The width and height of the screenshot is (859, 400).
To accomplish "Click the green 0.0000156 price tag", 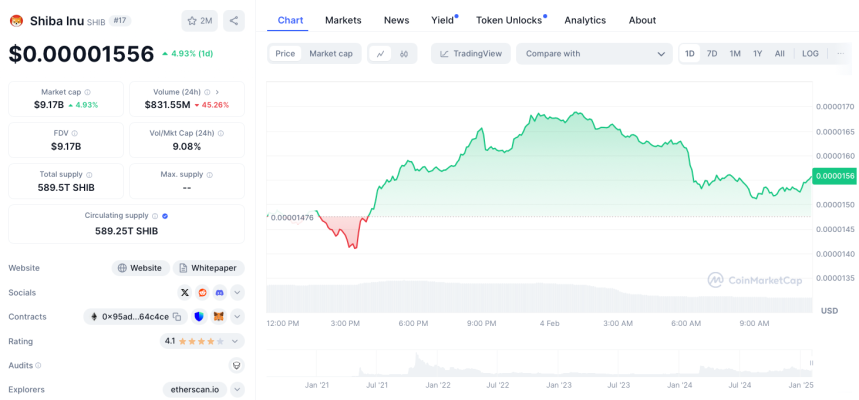I will [x=835, y=176].
